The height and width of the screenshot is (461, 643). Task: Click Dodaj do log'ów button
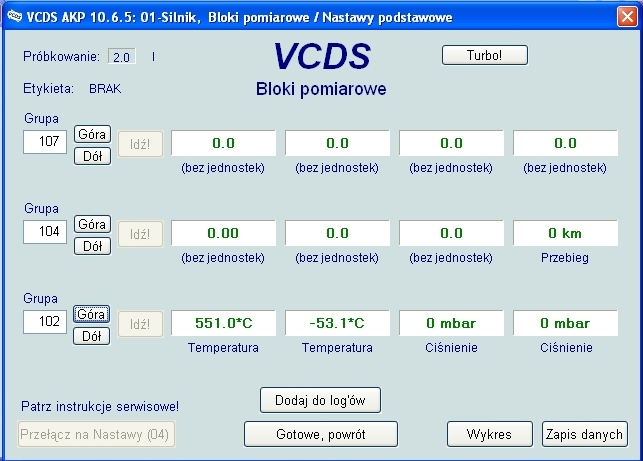tap(320, 400)
